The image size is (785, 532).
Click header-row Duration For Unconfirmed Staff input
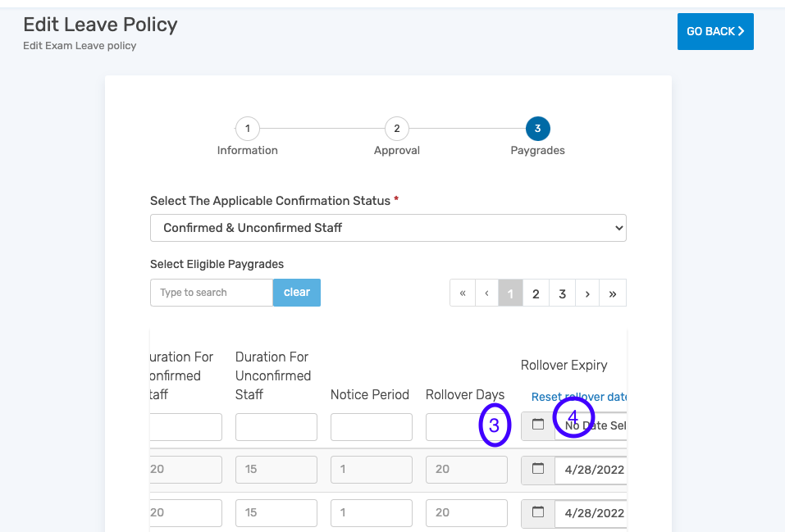pos(276,427)
